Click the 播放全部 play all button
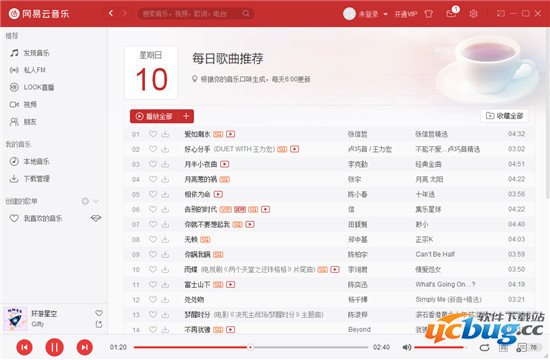The height and width of the screenshot is (360, 550). point(154,116)
